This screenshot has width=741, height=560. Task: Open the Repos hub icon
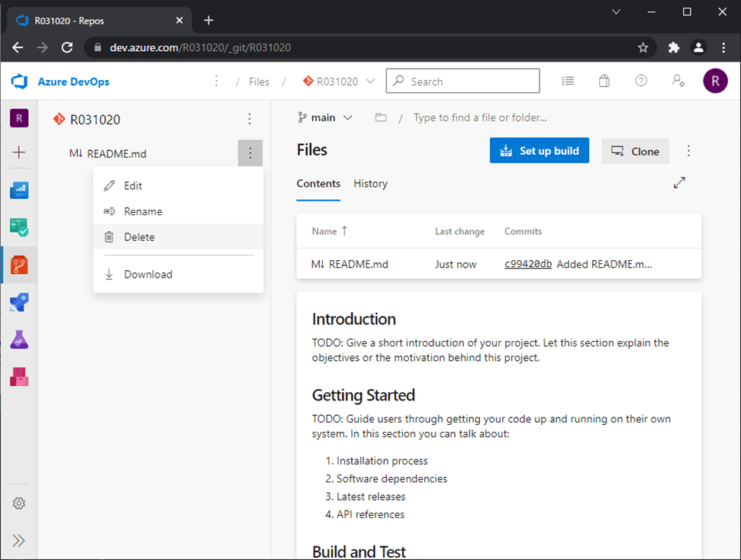click(19, 265)
